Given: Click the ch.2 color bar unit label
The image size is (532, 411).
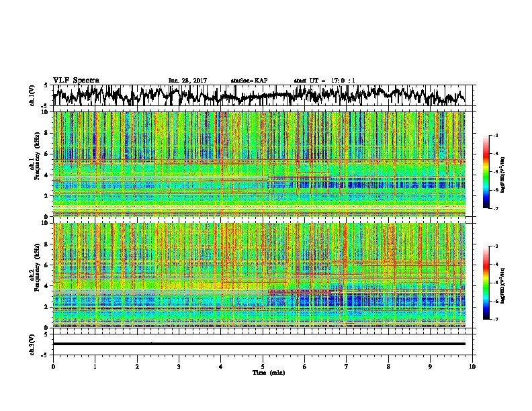Looking at the screenshot, I should point(503,285).
